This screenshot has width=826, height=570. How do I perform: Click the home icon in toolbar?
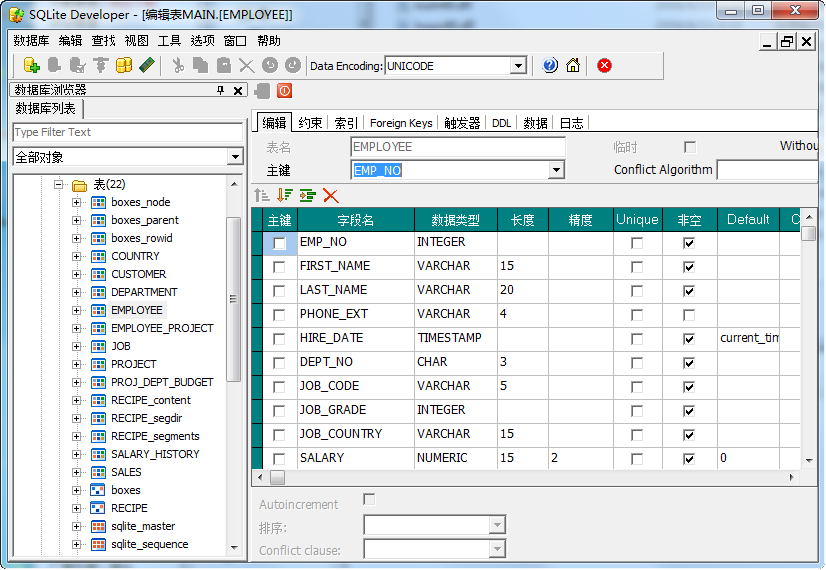click(x=573, y=65)
